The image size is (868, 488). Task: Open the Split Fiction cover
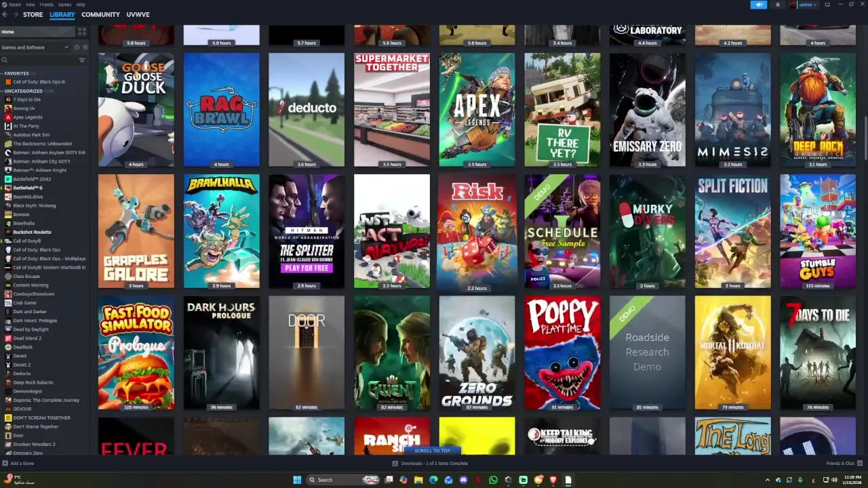(x=733, y=231)
